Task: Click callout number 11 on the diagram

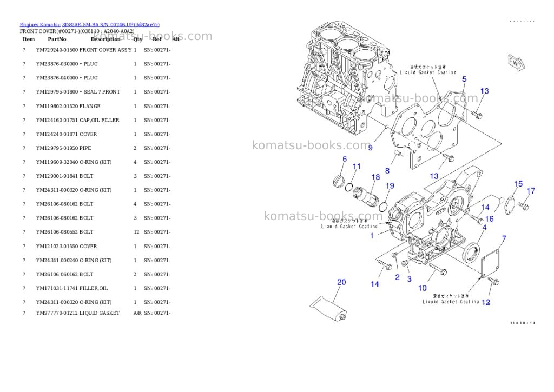Action: (357, 167)
